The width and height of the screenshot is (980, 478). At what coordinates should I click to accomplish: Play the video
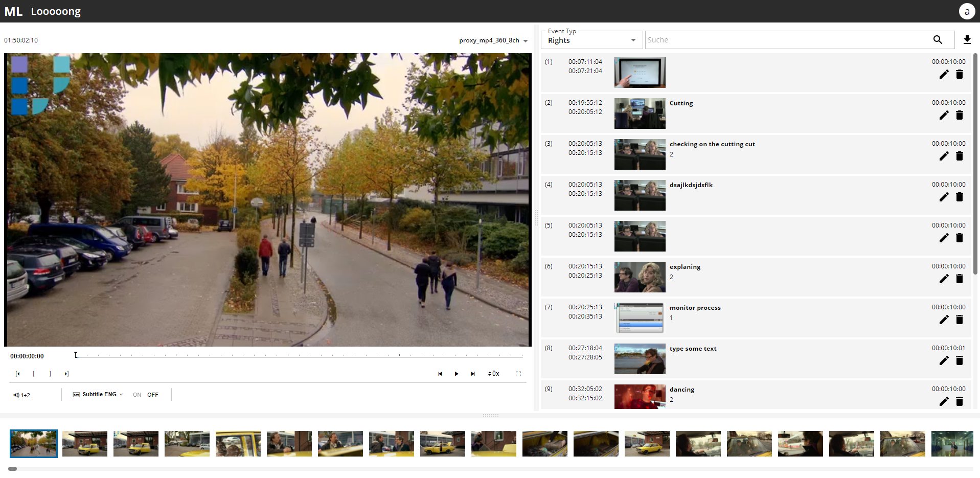click(x=457, y=374)
